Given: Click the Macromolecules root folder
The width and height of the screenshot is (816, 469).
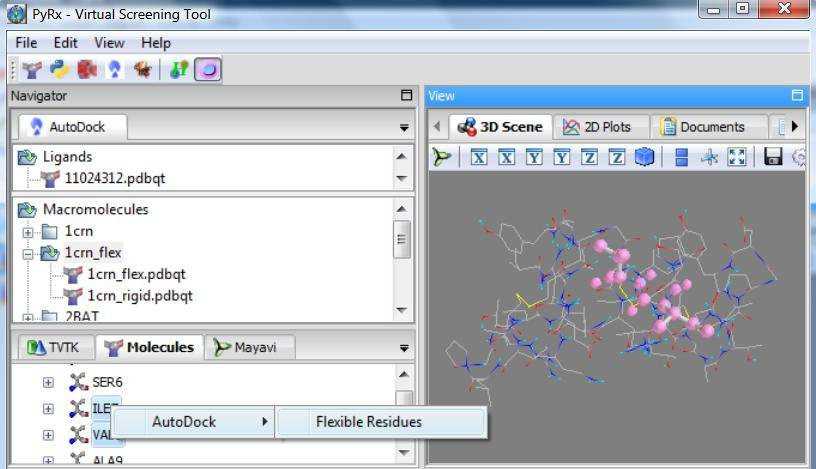Looking at the screenshot, I should [x=96, y=209].
